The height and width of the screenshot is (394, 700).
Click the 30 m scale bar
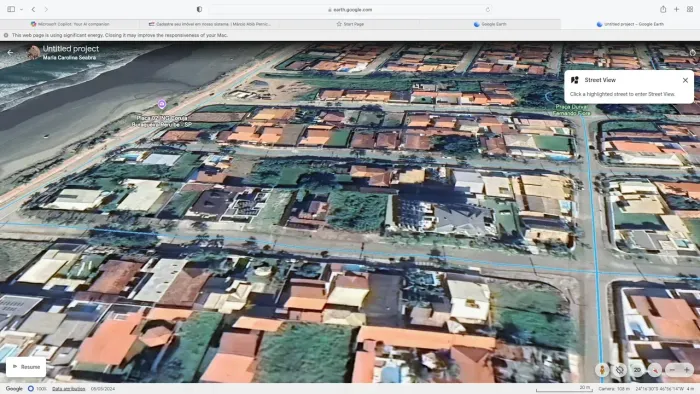(x=565, y=389)
